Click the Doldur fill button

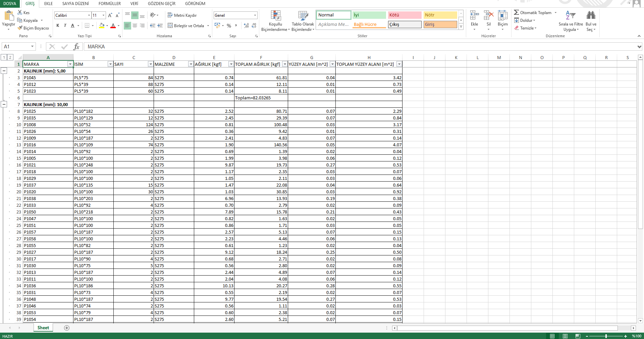pos(525,20)
